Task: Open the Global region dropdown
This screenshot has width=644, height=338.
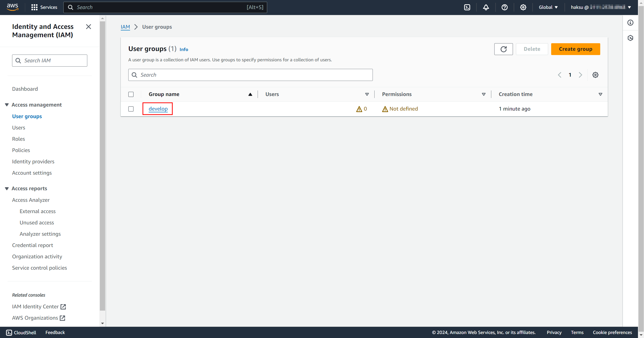Action: click(x=548, y=7)
